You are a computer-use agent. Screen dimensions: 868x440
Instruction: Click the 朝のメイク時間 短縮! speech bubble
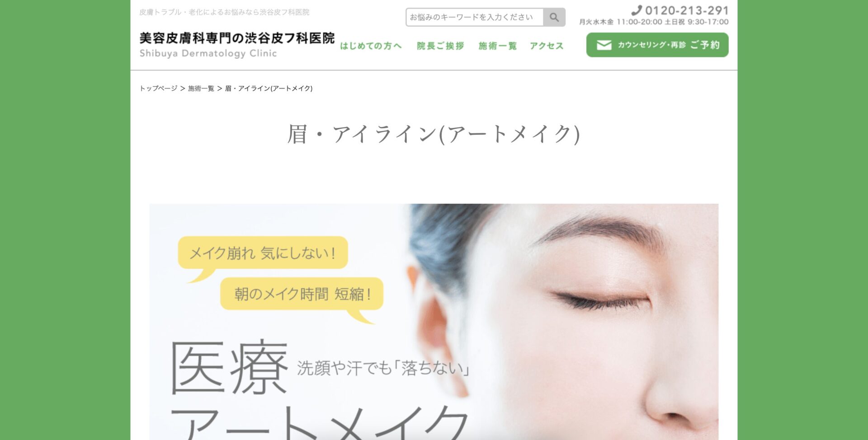tap(302, 294)
